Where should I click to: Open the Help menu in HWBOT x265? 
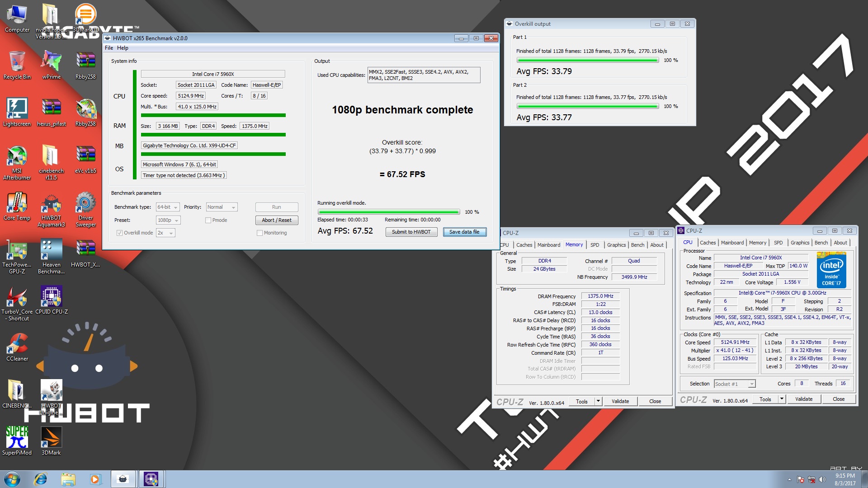(123, 48)
